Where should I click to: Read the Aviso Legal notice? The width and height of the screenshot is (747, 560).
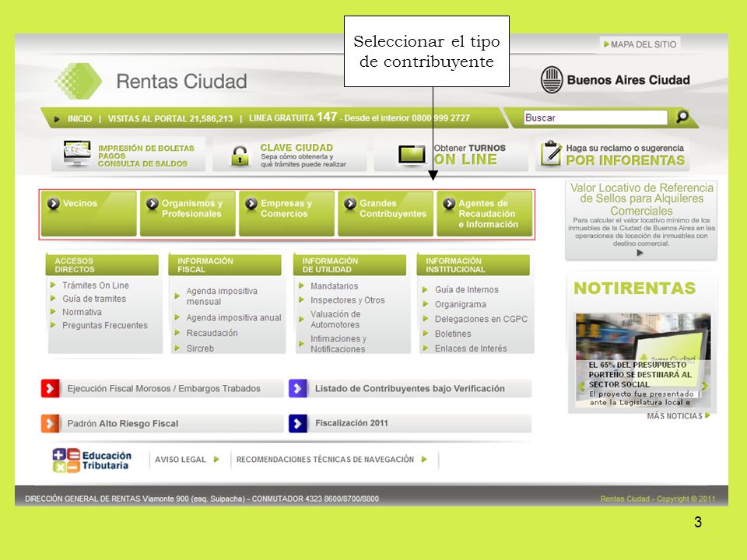[180, 460]
